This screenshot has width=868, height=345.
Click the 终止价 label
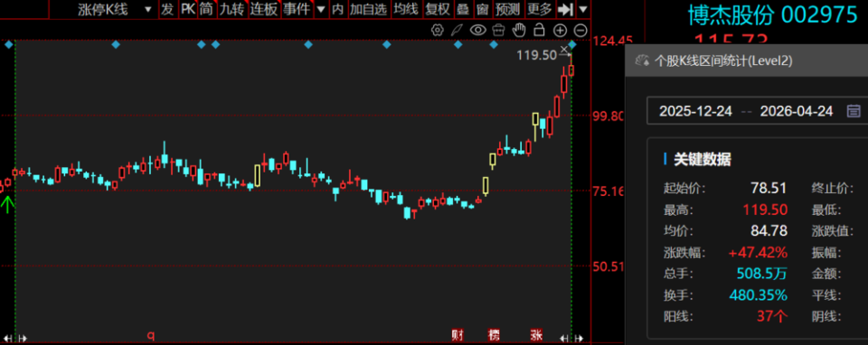[832, 188]
